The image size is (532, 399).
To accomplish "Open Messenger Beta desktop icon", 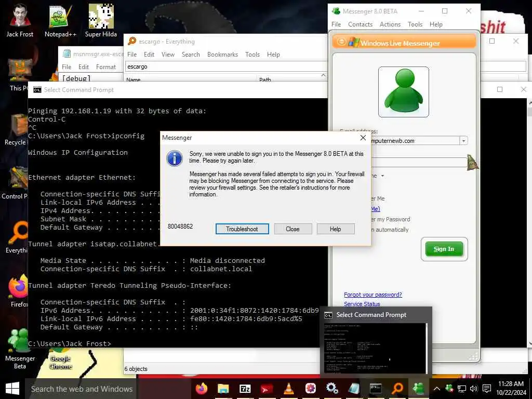I will [20, 349].
